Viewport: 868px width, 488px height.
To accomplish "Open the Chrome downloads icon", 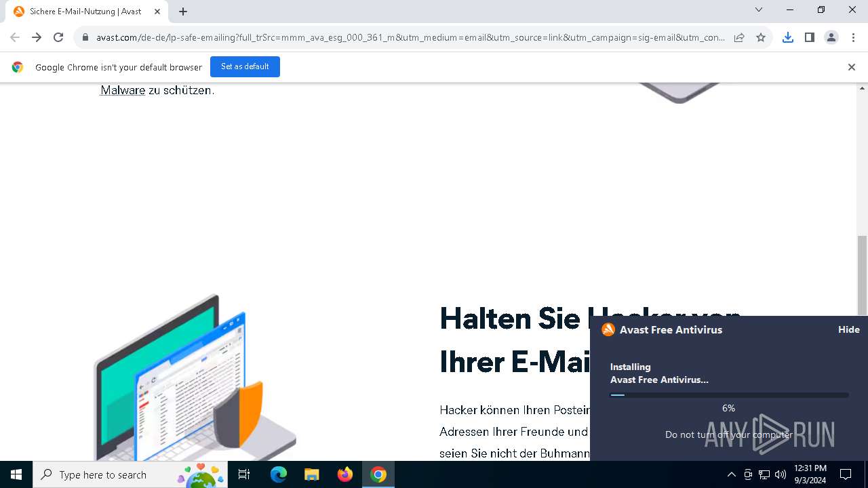I will point(788,37).
